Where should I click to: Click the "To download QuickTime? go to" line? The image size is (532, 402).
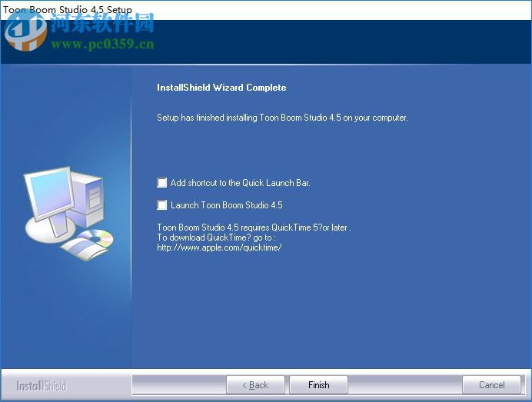coord(217,238)
